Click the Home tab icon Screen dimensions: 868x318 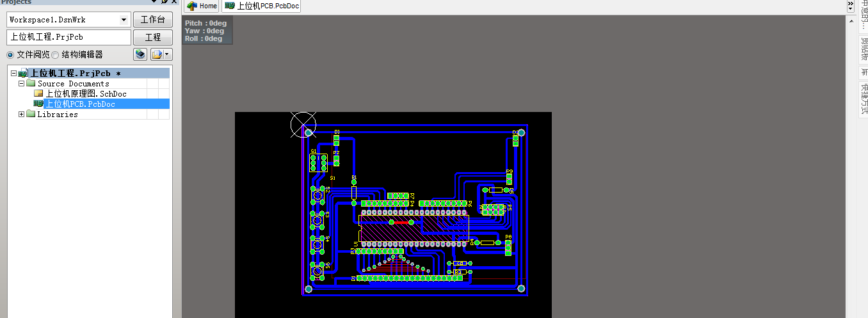point(191,6)
